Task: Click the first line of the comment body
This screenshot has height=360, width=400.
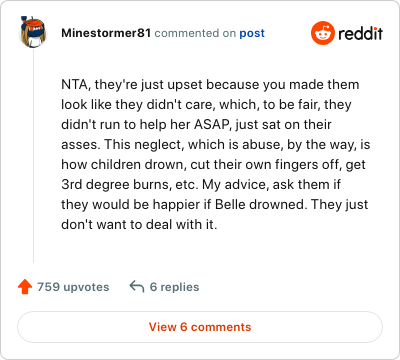Action: tap(210, 85)
